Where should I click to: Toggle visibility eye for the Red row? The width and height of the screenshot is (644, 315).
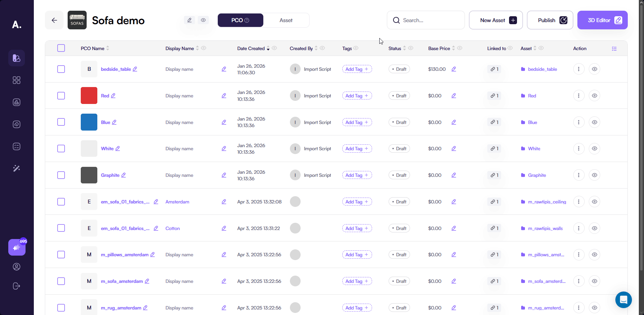(594, 96)
